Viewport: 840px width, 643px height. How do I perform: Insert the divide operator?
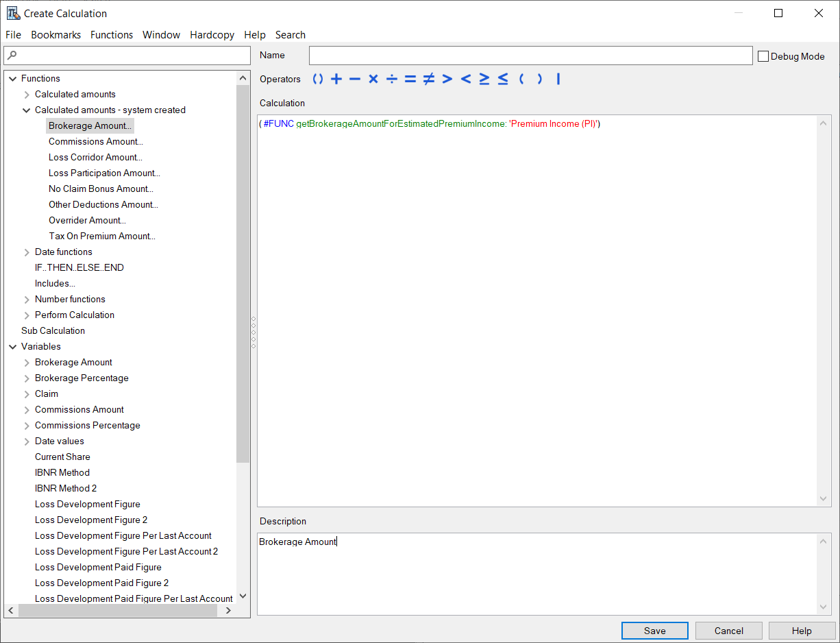(x=391, y=80)
